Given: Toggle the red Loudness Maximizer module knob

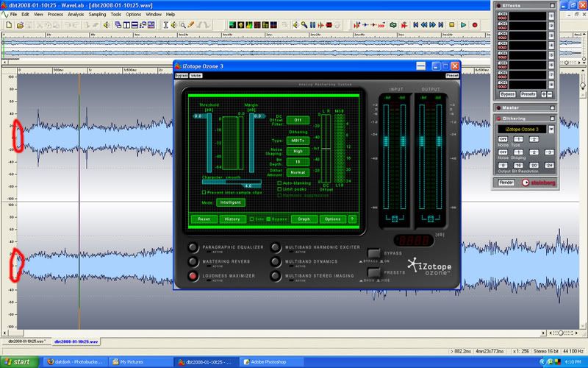Looking at the screenshot, I should (x=193, y=276).
